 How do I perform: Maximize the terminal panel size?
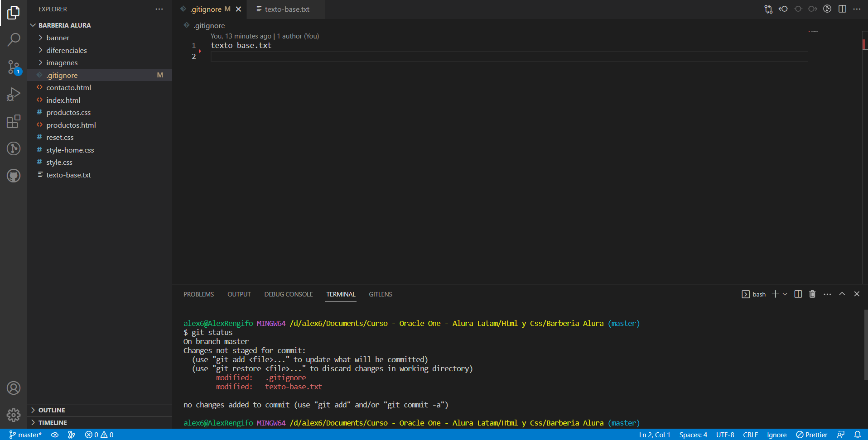tap(842, 294)
